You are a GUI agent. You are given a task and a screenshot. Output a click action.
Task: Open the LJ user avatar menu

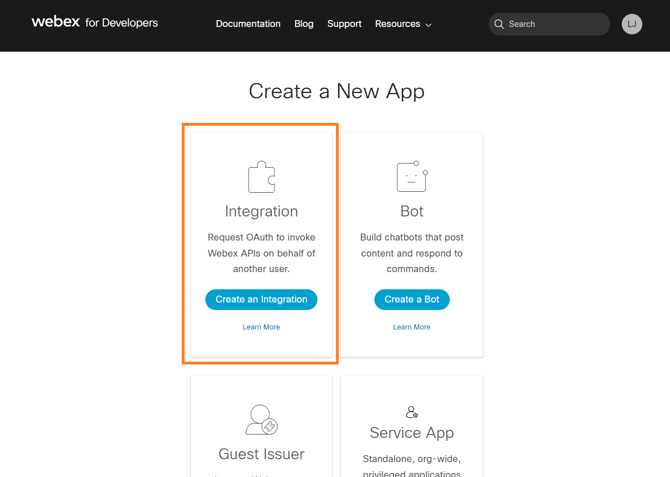pos(632,24)
